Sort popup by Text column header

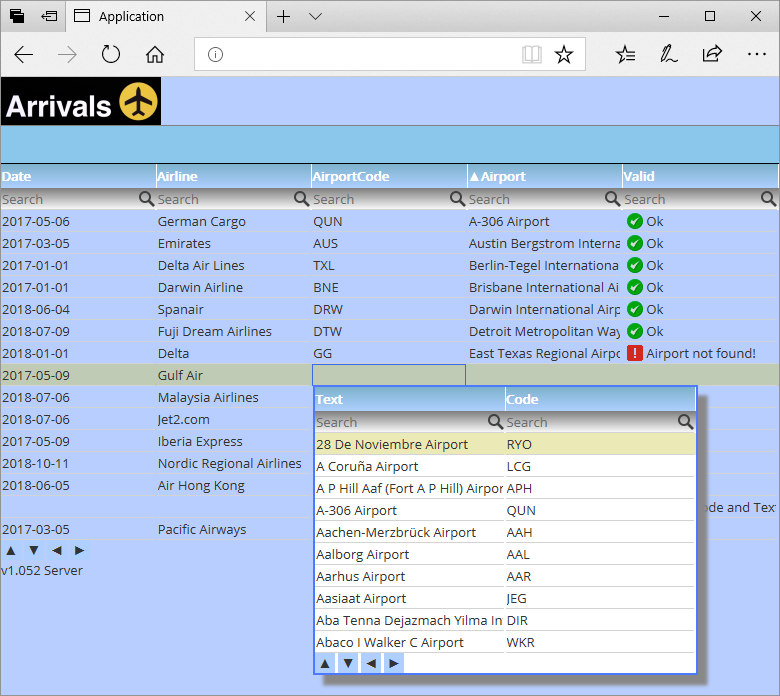(410, 399)
